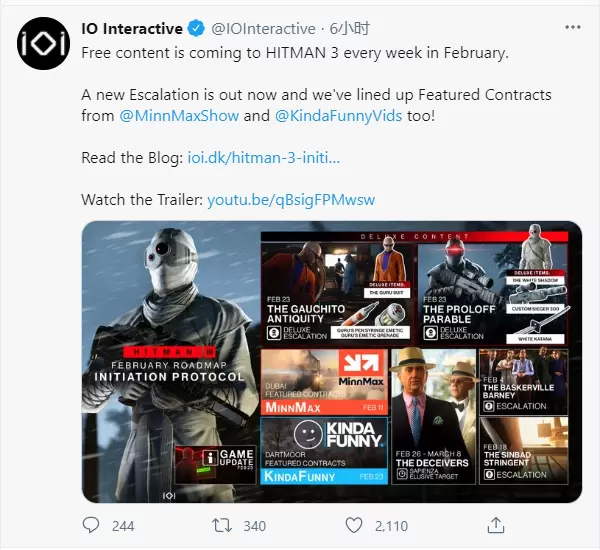Click the blue verified badge icon

click(196, 29)
